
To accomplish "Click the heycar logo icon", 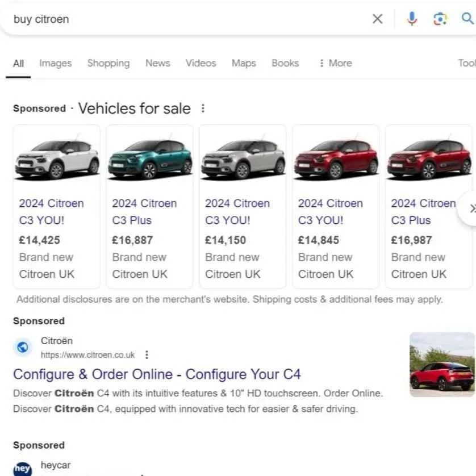I will (x=23, y=469).
